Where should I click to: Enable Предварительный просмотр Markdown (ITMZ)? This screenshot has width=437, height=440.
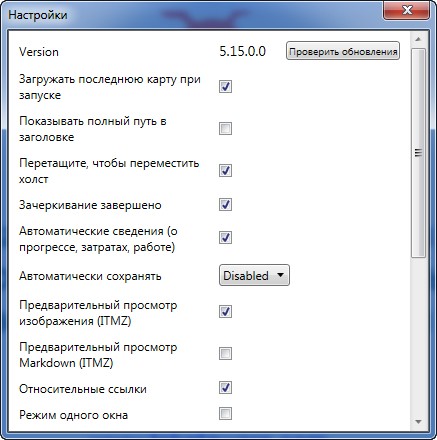click(x=225, y=354)
